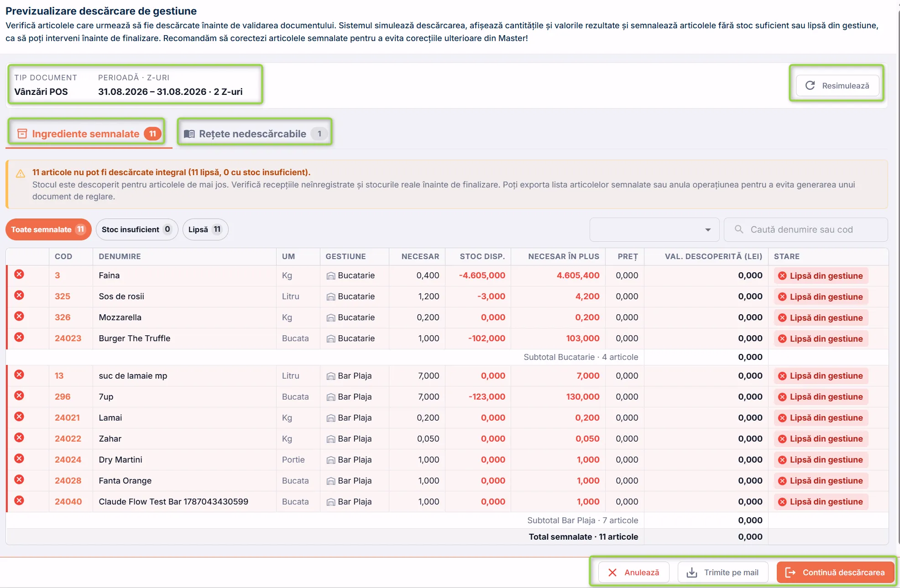The height and width of the screenshot is (588, 900).
Task: Open the empty filter dropdown next to search
Action: click(x=654, y=229)
